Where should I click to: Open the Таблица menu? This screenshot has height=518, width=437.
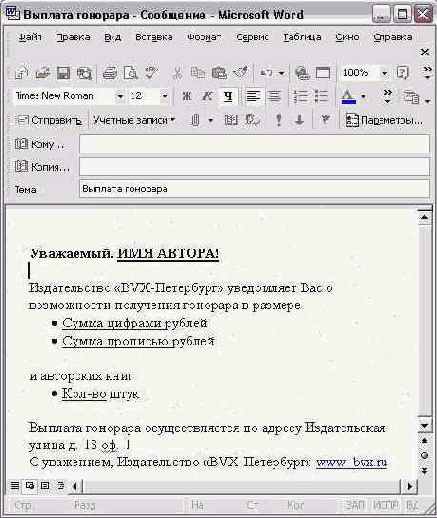point(302,37)
